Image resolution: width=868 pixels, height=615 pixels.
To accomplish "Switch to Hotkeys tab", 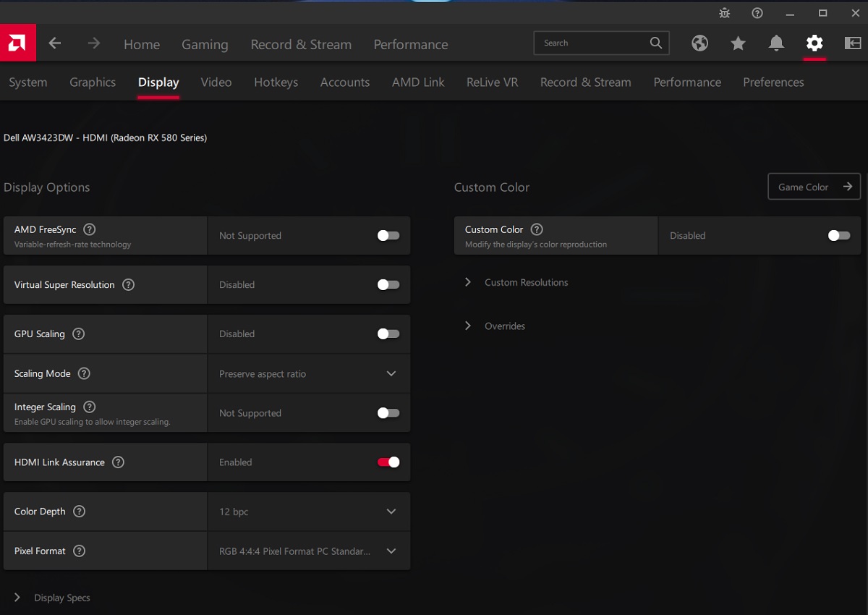I will [276, 82].
